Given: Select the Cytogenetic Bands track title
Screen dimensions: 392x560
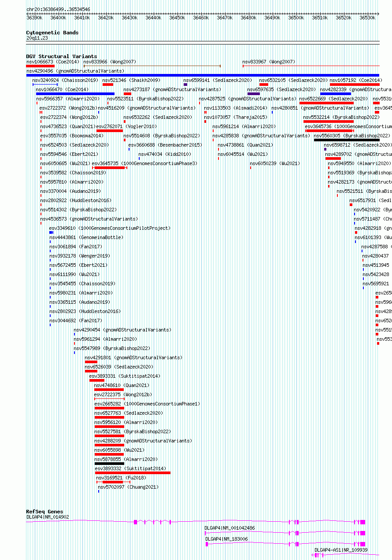Looking at the screenshot, I should tap(52, 33).
